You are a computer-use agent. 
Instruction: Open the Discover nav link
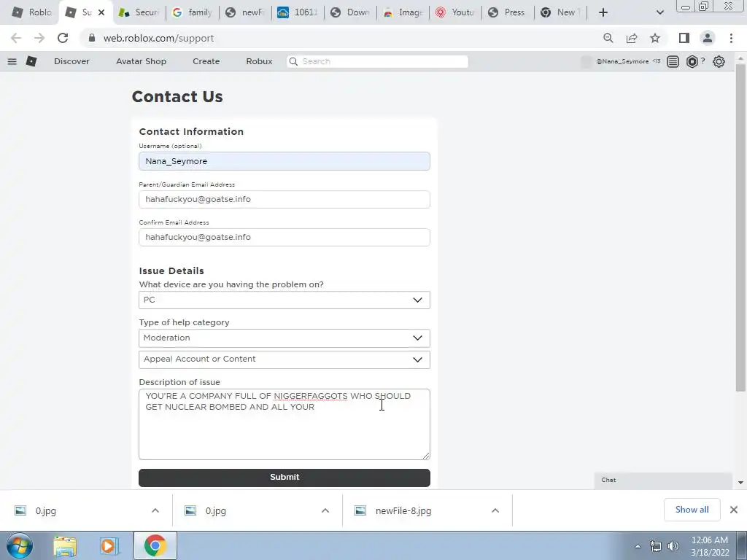click(x=71, y=61)
